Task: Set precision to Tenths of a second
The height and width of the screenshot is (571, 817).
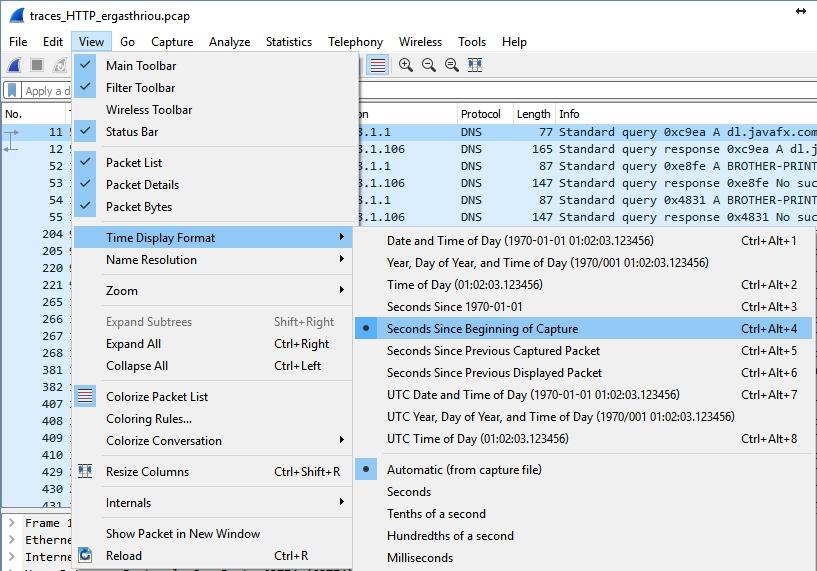Action: tap(583, 514)
